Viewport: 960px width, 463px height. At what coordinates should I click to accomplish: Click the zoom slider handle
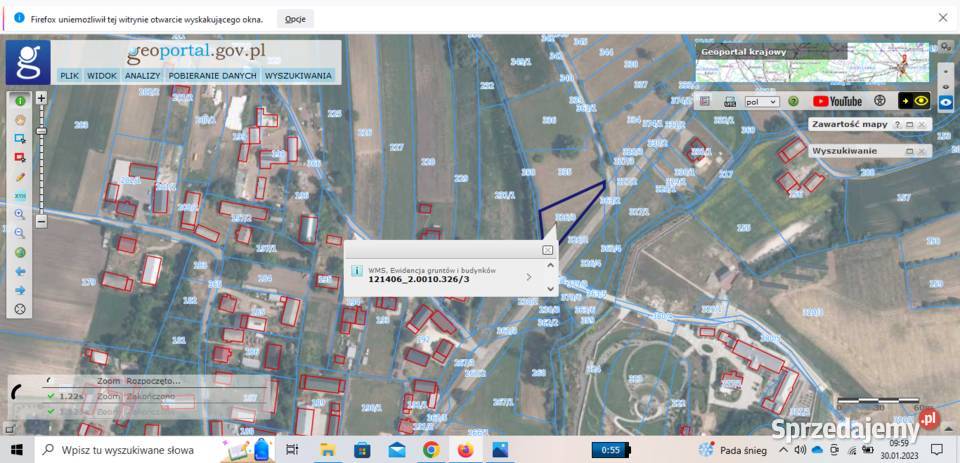pos(41,131)
